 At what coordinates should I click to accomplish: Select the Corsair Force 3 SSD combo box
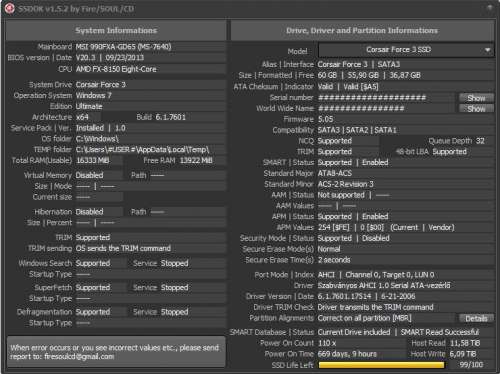[406, 50]
